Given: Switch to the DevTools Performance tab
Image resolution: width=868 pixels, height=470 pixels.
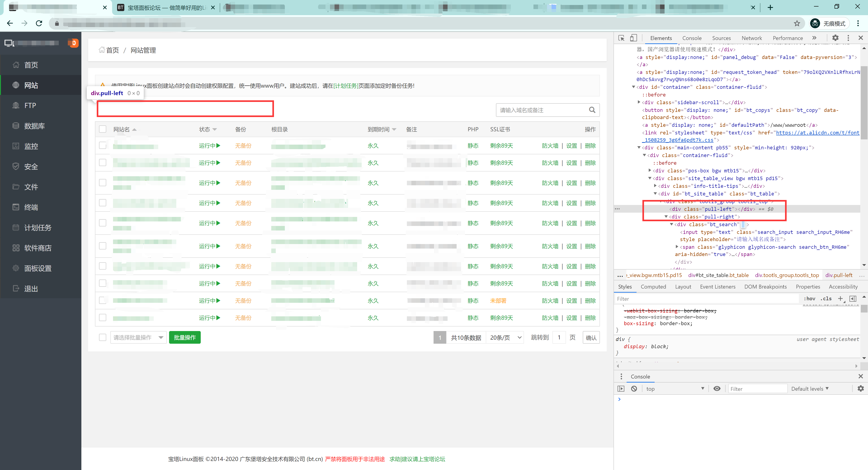Looking at the screenshot, I should [x=788, y=38].
